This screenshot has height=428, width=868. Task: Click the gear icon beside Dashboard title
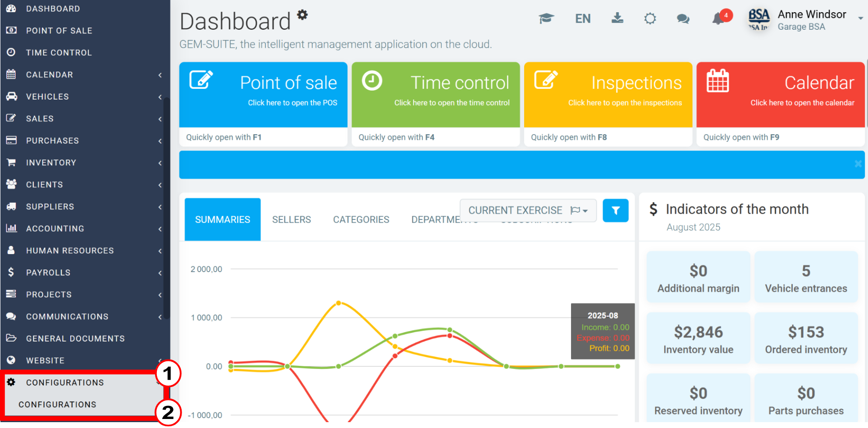coord(302,15)
